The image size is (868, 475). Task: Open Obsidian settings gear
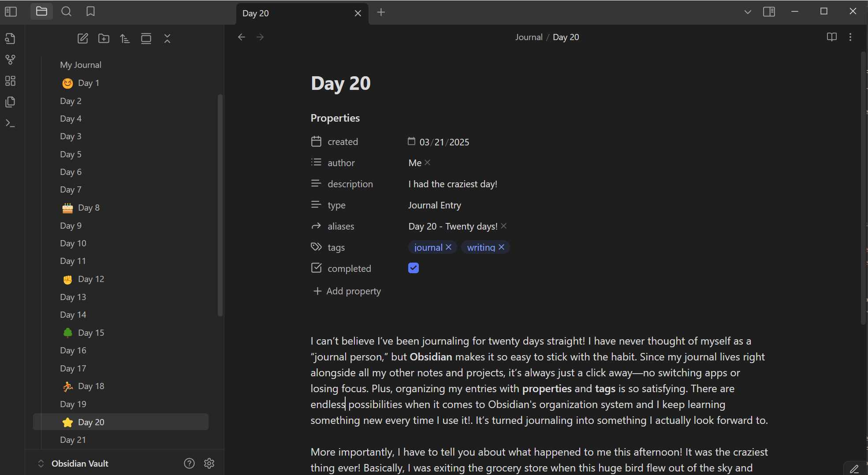(x=209, y=463)
